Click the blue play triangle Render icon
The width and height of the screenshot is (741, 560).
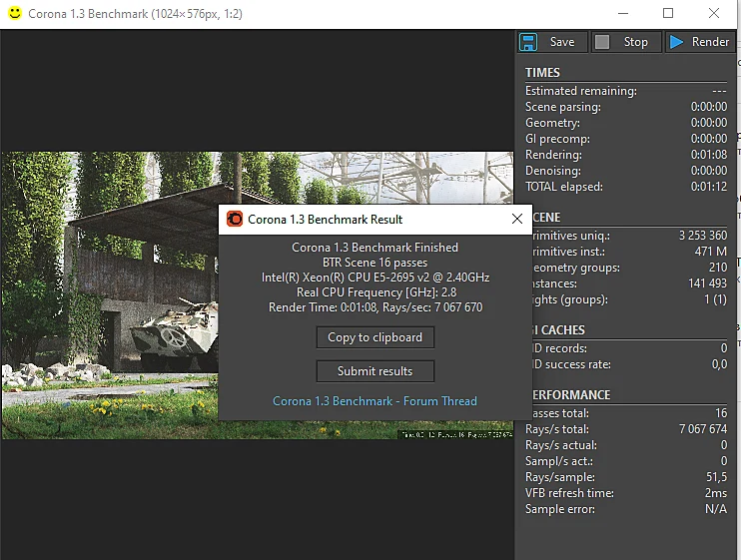pos(676,42)
